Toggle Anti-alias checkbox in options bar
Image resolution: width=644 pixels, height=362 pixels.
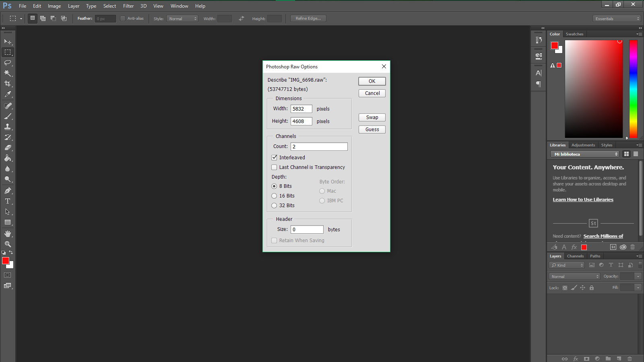coord(123,19)
